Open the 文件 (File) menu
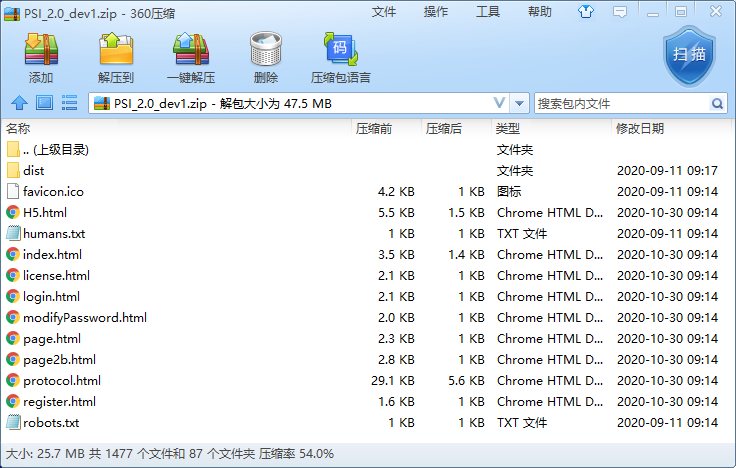736x468 pixels. pyautogui.click(x=384, y=12)
